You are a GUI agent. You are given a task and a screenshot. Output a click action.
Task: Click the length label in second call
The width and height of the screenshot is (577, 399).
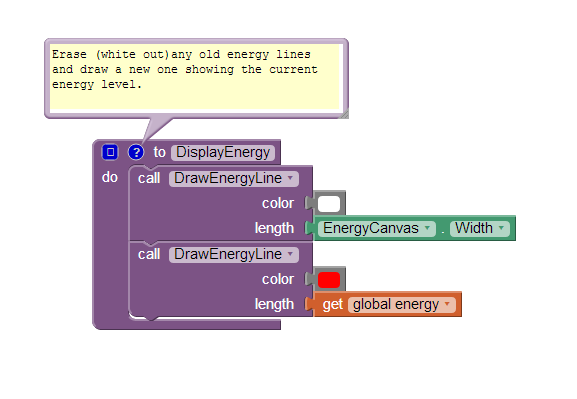[x=275, y=304]
